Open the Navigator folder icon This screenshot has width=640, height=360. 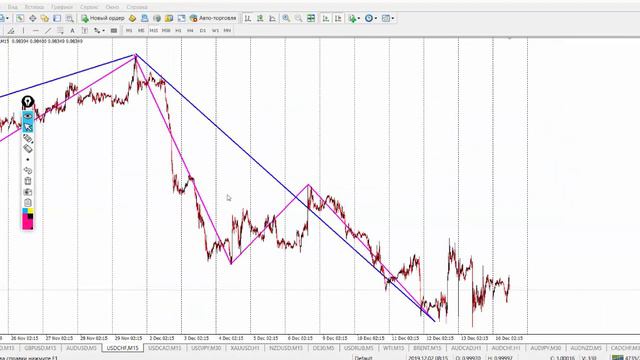coord(44,18)
